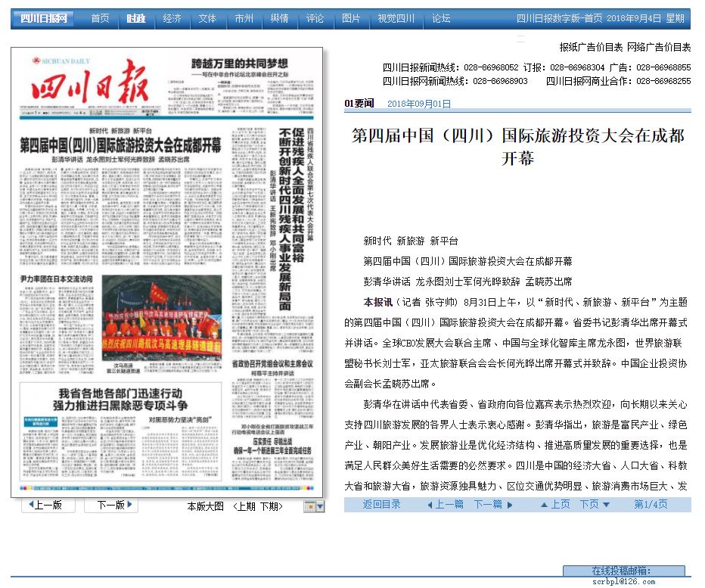Open 网络广告价目表 link
Viewport: 705px width, 588px height.
pos(659,47)
